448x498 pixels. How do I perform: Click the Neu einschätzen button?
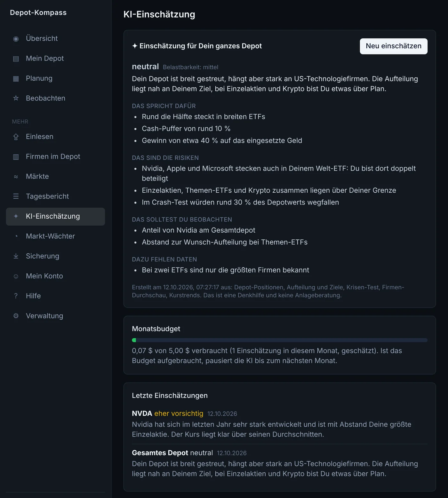click(x=394, y=46)
